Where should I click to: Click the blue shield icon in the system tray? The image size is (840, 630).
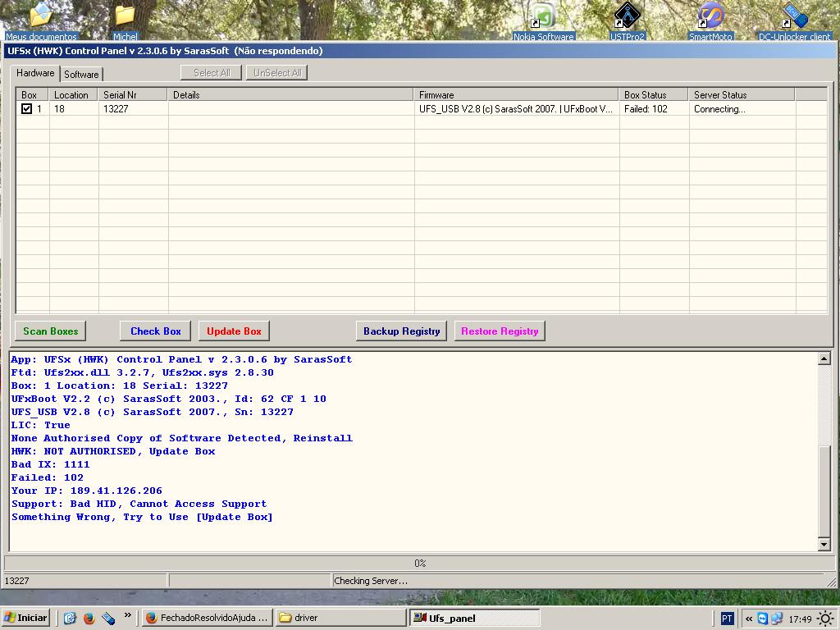pos(762,619)
